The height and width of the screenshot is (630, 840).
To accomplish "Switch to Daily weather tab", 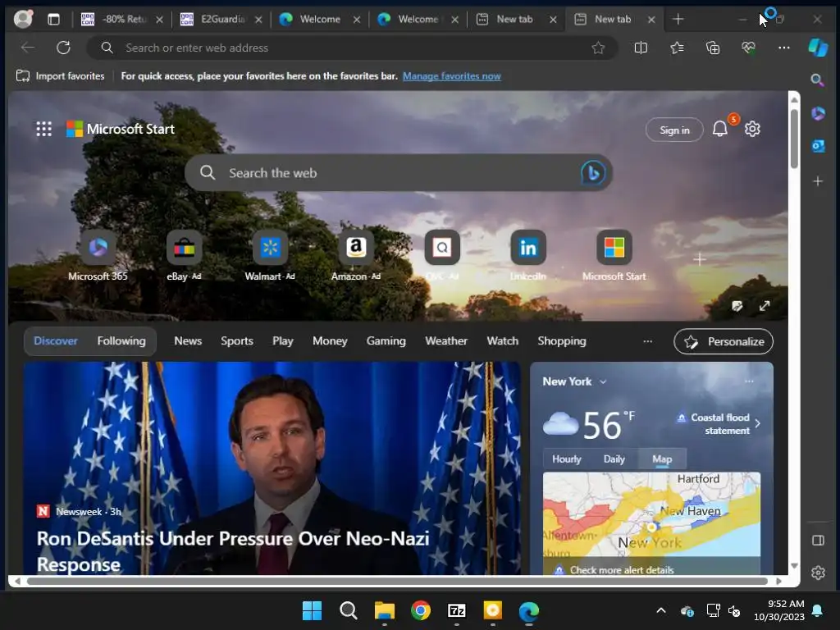I will pos(614,459).
